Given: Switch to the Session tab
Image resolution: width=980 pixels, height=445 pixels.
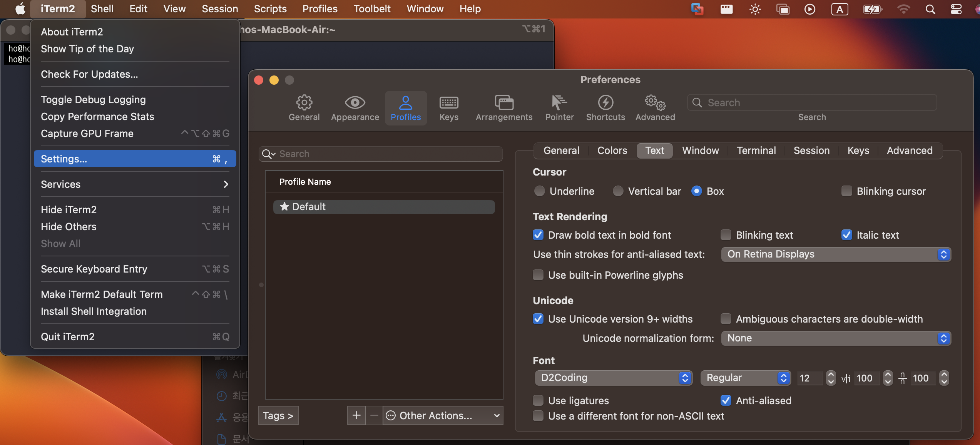Looking at the screenshot, I should pyautogui.click(x=811, y=151).
